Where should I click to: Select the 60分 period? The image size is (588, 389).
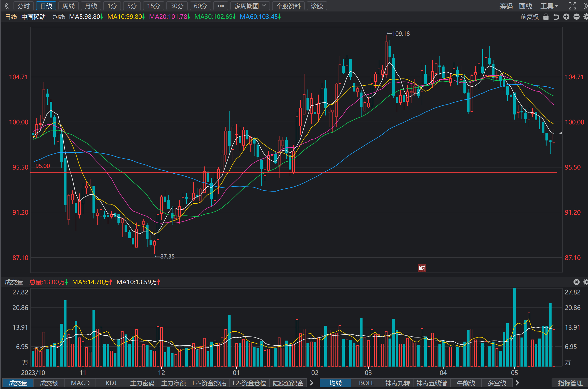[x=201, y=6]
